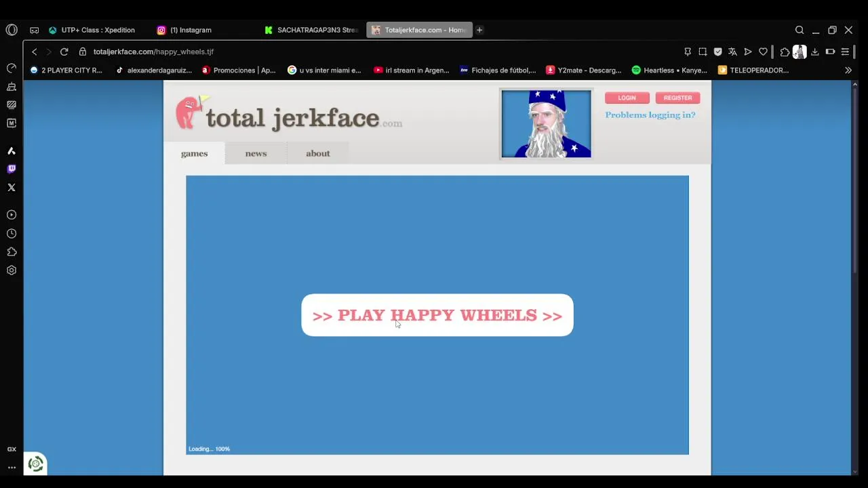Open the battery saver icon
This screenshot has height=488, width=868.
(830, 52)
